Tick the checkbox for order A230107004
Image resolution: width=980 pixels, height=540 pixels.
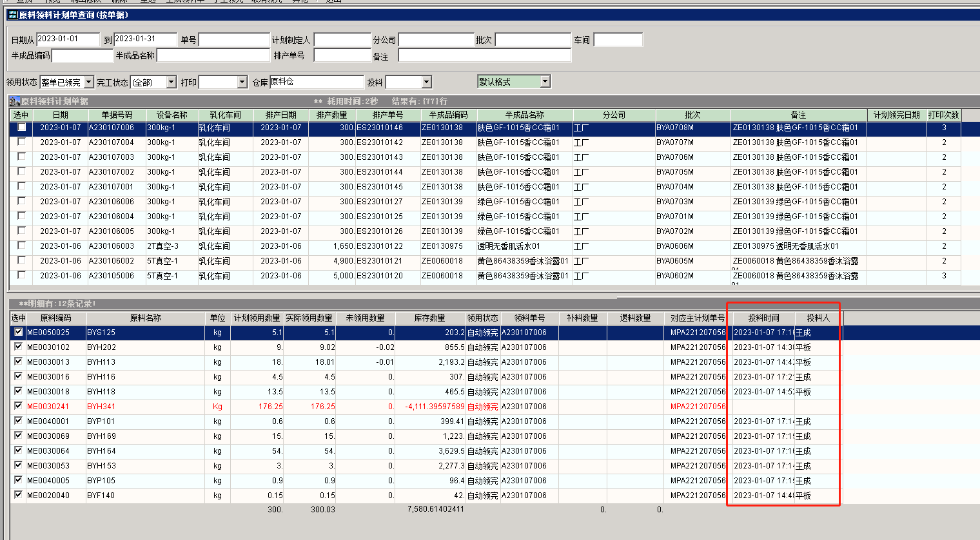21,142
